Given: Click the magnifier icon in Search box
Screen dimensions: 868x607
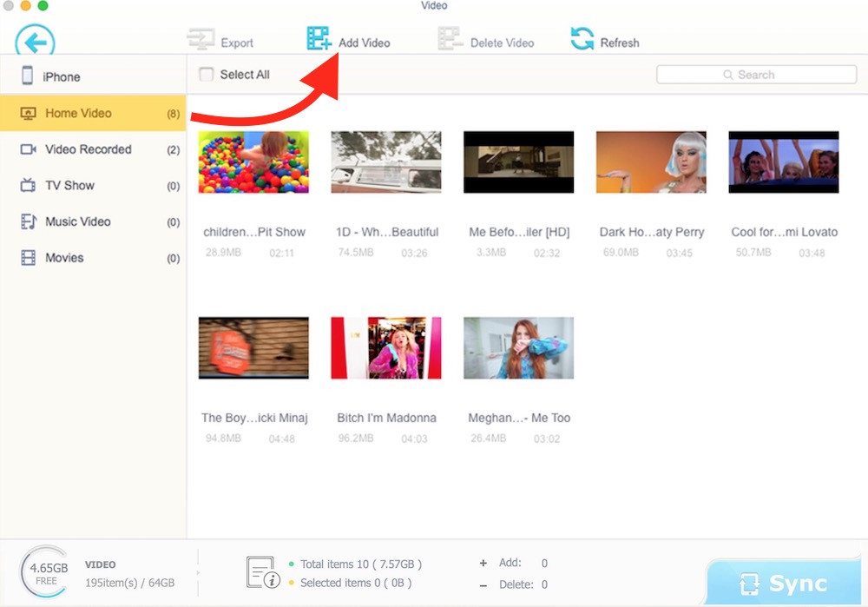Looking at the screenshot, I should pyautogui.click(x=728, y=75).
